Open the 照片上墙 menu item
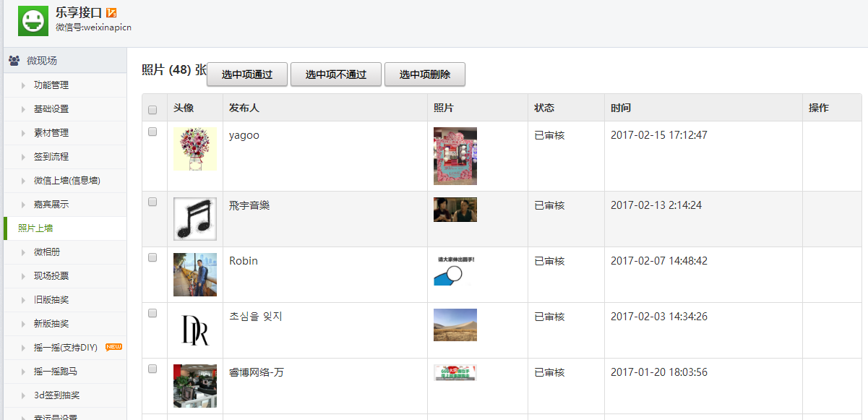The width and height of the screenshot is (868, 420). click(35, 228)
